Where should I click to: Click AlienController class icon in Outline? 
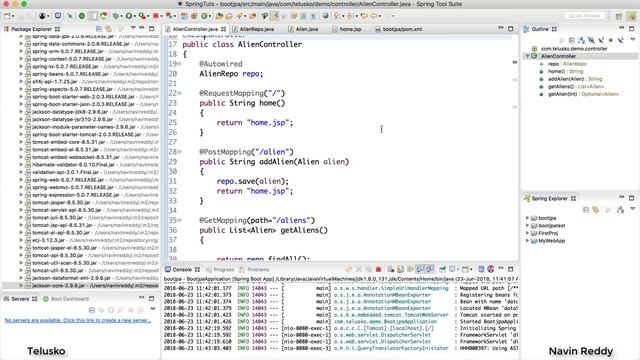[x=534, y=56]
